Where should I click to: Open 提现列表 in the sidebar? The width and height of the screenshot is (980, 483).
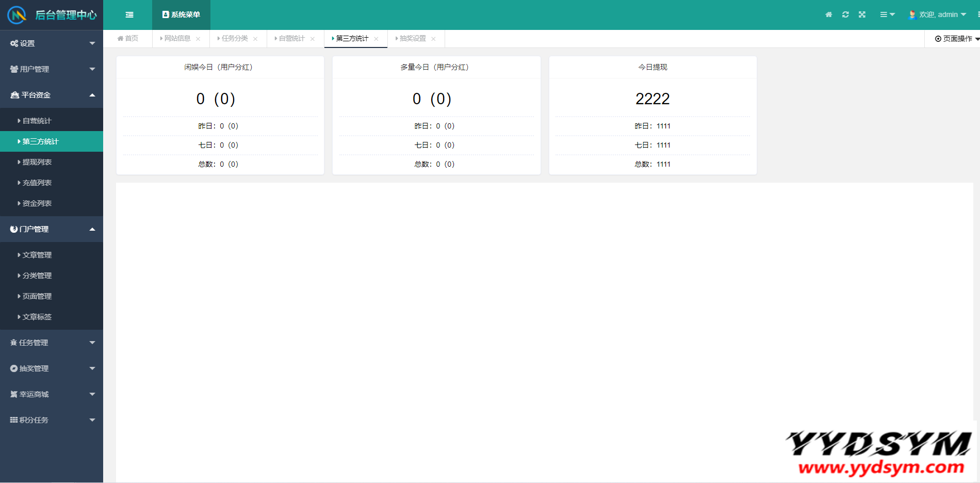tap(37, 162)
